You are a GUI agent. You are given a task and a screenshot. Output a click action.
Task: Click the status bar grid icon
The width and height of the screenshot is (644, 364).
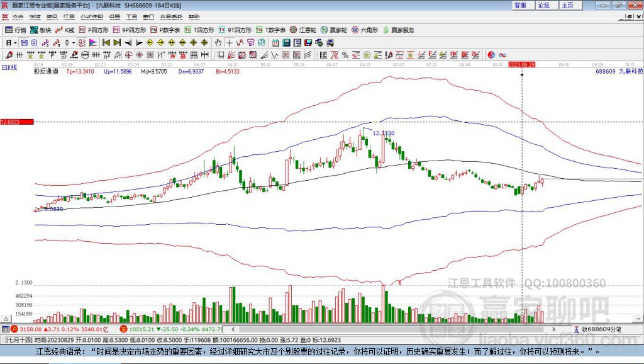coord(5,329)
